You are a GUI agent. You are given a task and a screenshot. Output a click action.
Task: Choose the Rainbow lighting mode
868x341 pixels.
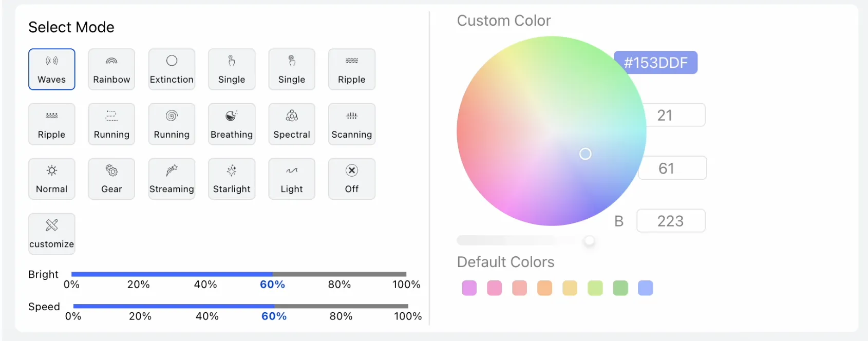coord(111,69)
